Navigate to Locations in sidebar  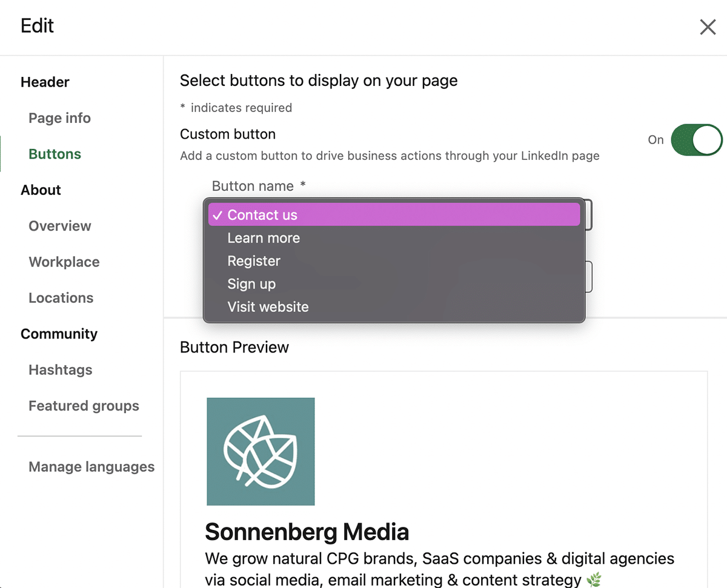pyautogui.click(x=61, y=298)
